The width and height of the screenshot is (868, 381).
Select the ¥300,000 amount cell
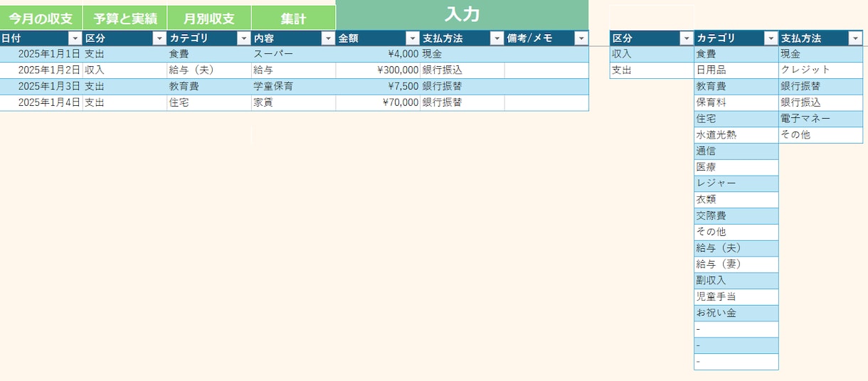(378, 70)
